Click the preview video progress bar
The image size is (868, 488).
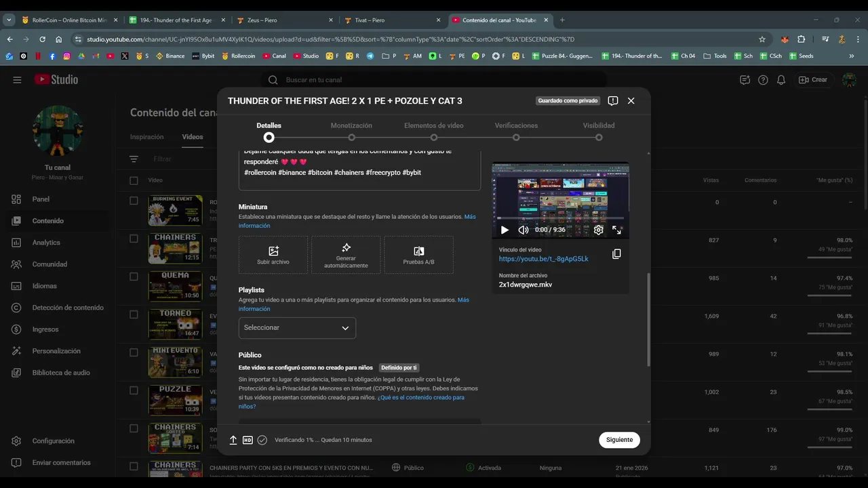pyautogui.click(x=560, y=218)
